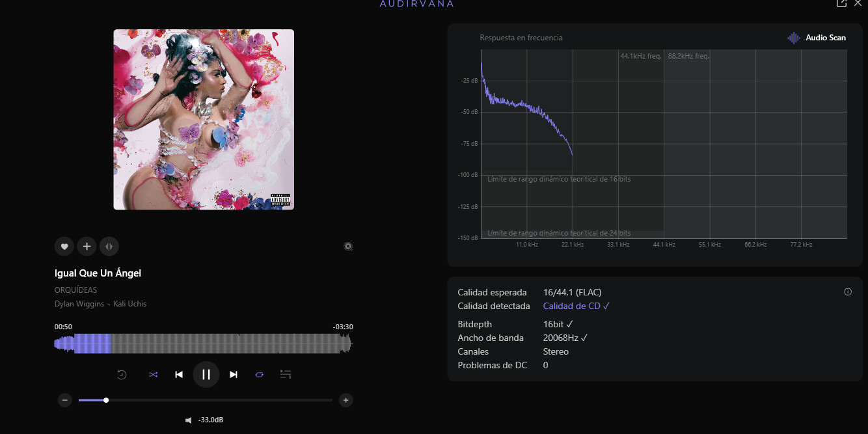Viewport: 868px width, 434px height.
Task: Click the 16/44.1 (FLAC) expected quality value
Action: tap(573, 292)
